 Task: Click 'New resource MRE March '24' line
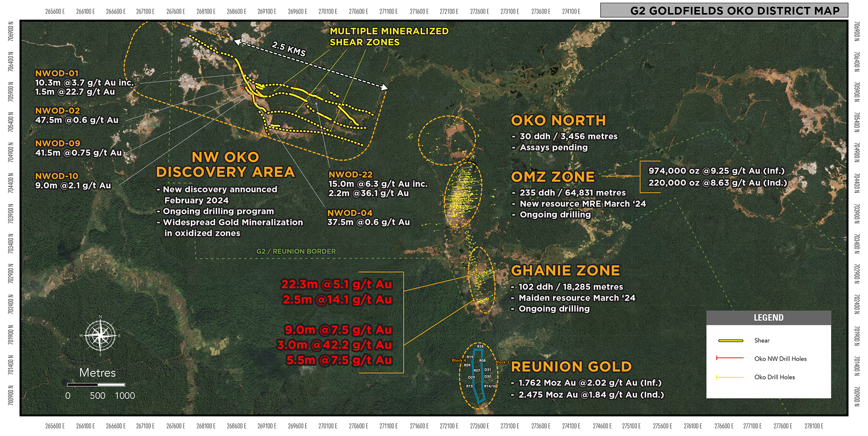579,204
